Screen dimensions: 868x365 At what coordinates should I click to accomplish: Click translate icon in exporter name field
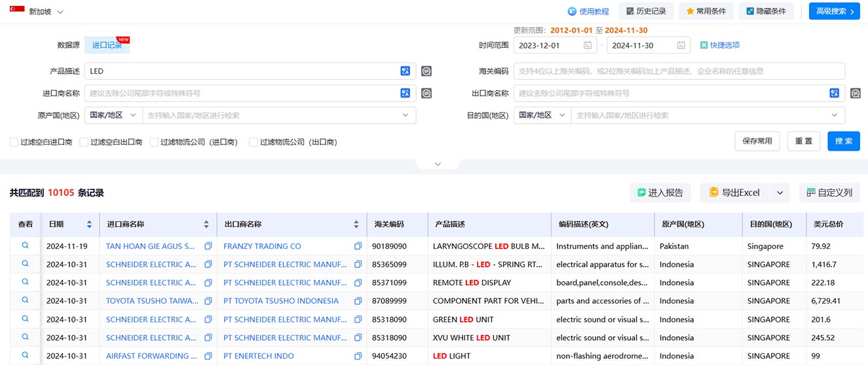[835, 94]
